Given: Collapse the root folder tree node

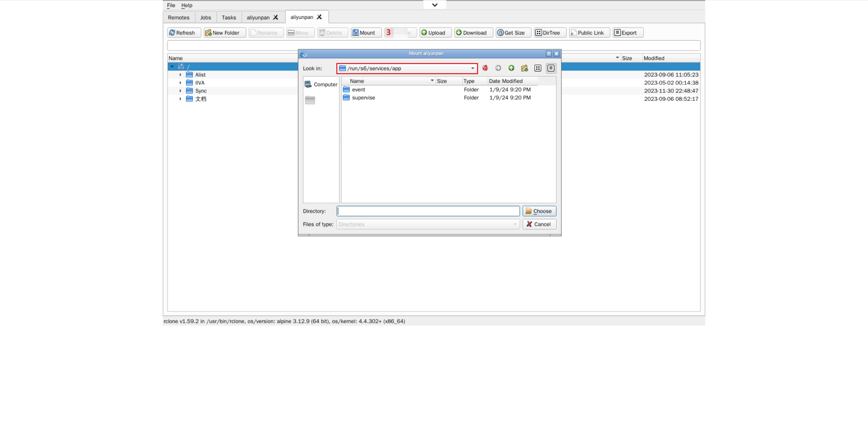Looking at the screenshot, I should pyautogui.click(x=172, y=66).
